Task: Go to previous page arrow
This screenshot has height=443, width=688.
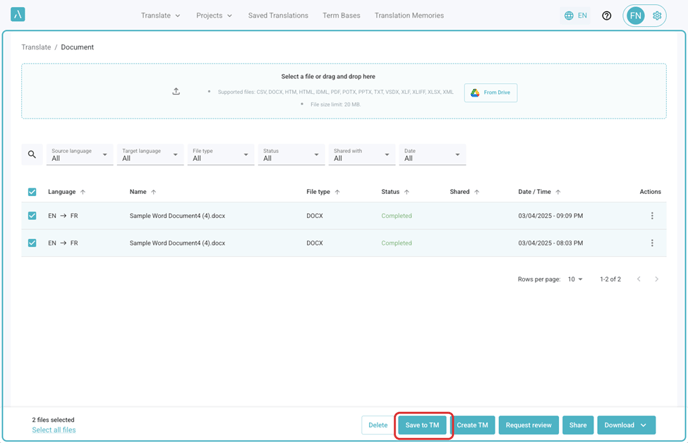Action: click(x=639, y=279)
